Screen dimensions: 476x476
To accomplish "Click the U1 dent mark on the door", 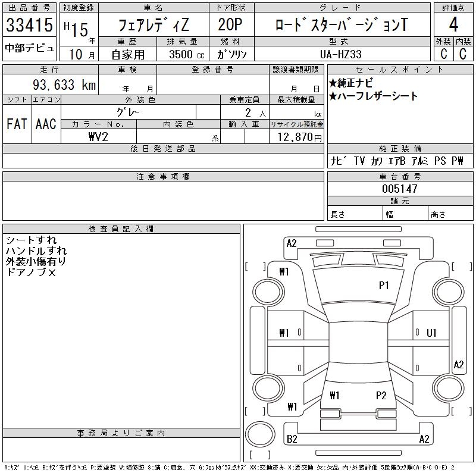I will click(x=432, y=333).
